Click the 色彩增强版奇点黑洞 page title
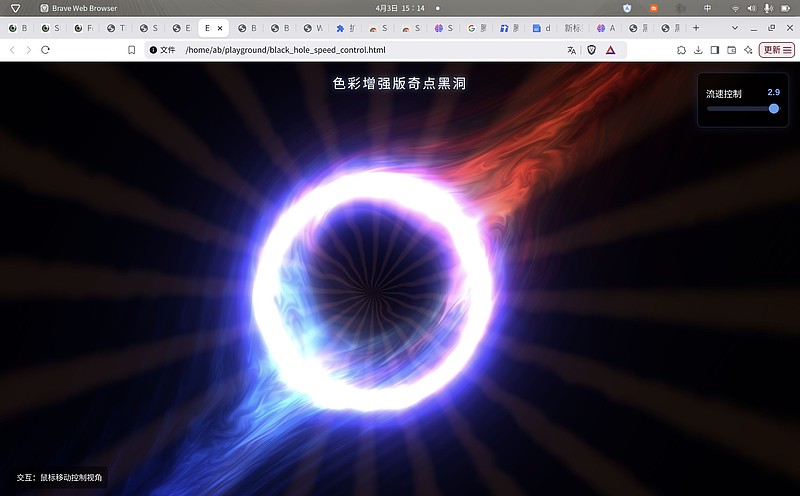Viewport: 800px width, 496px height. click(x=399, y=83)
